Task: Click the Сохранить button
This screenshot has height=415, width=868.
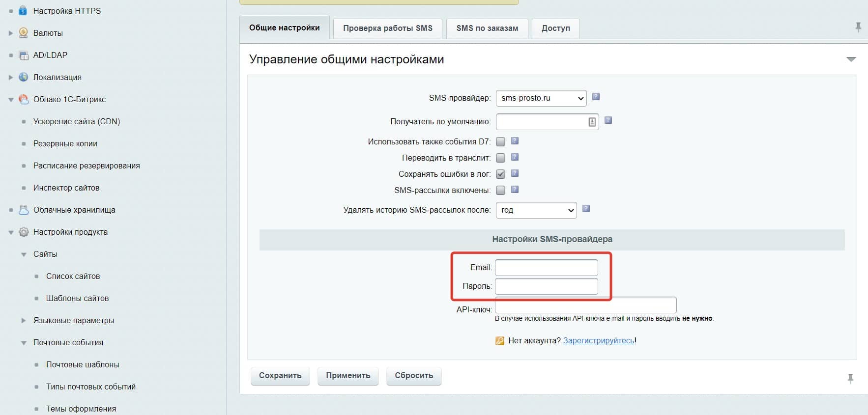Action: [280, 376]
